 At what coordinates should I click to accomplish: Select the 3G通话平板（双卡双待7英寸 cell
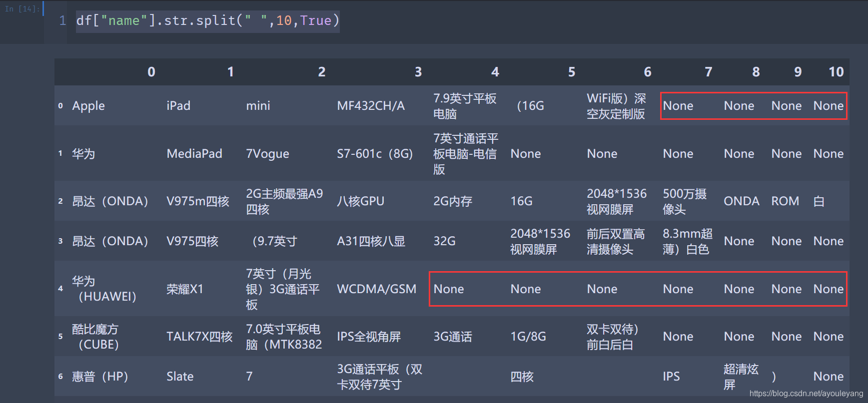[x=380, y=377]
